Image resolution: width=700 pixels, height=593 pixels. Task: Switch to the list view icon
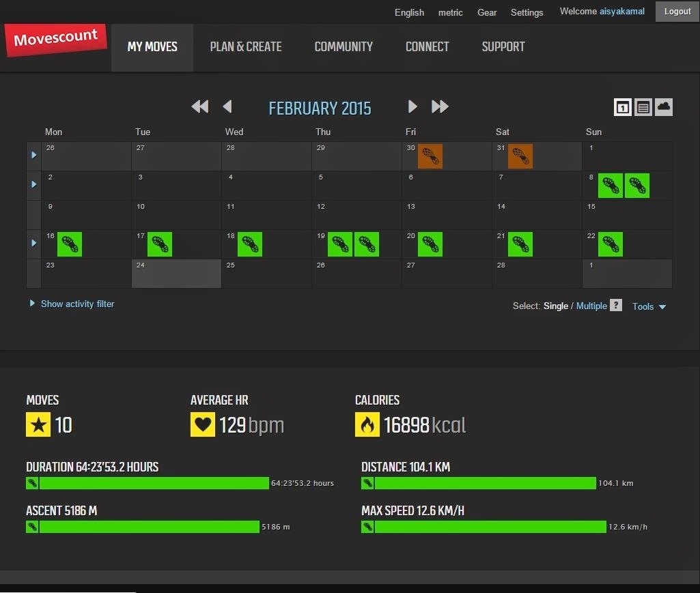(x=643, y=107)
